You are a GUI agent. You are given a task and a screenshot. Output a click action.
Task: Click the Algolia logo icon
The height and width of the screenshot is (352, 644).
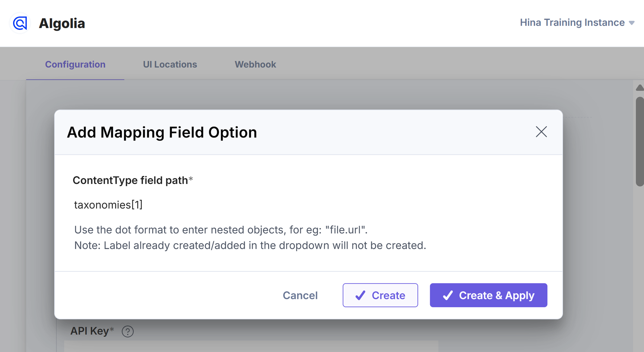pos(20,23)
